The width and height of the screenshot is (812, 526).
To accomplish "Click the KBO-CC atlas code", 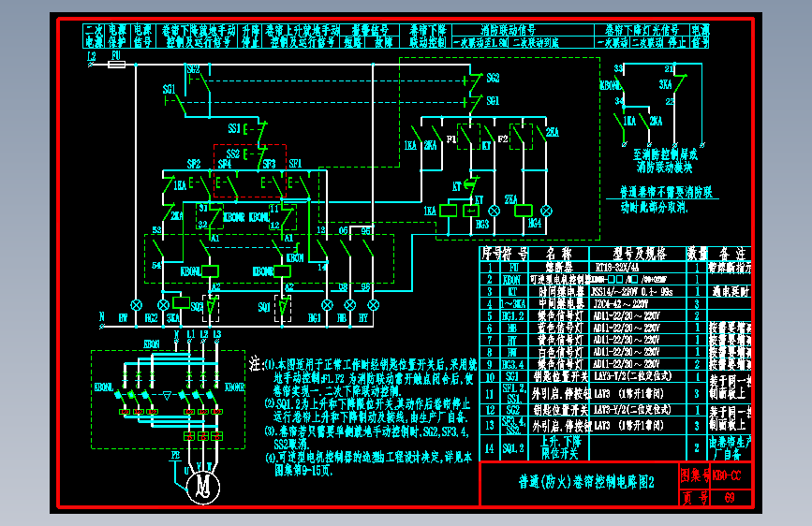I will point(727,475).
